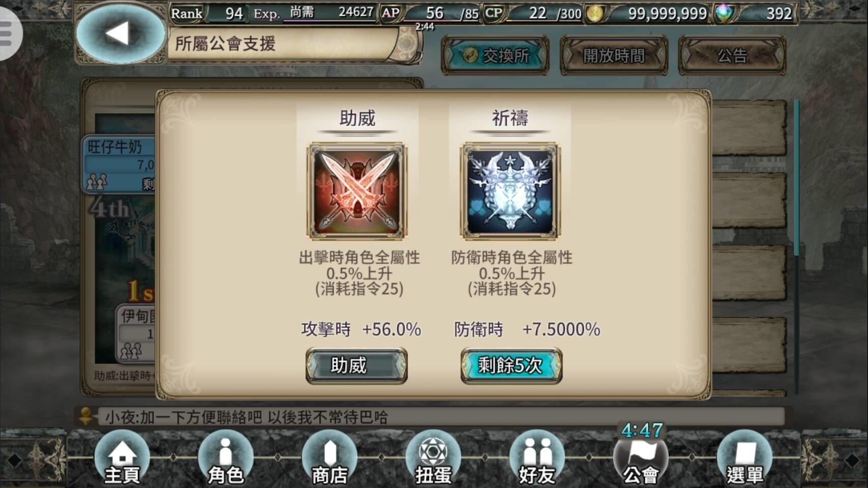
Task: Click the teal scrollbar on right side
Action: pyautogui.click(x=796, y=178)
